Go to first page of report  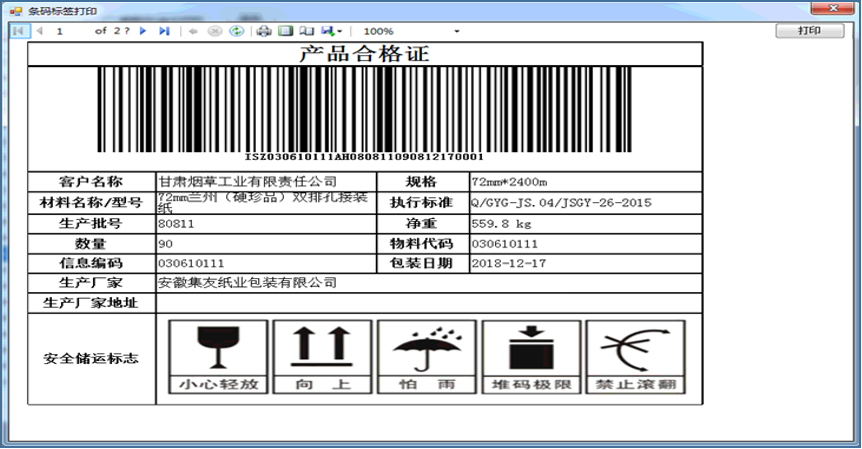18,31
